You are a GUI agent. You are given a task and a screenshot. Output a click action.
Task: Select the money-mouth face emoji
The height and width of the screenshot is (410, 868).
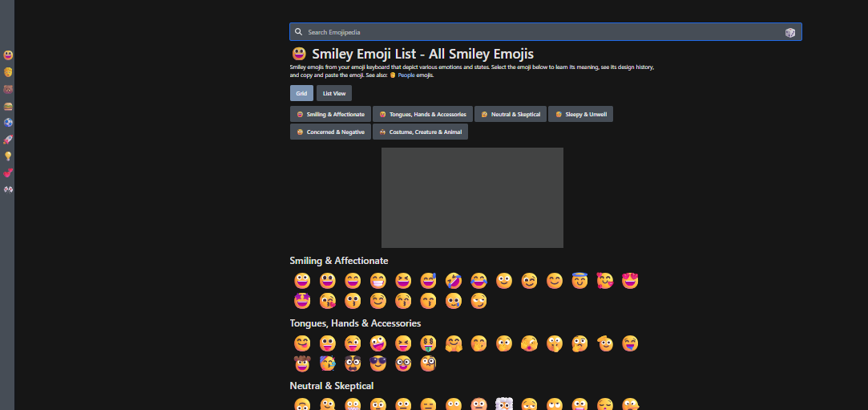coord(429,343)
